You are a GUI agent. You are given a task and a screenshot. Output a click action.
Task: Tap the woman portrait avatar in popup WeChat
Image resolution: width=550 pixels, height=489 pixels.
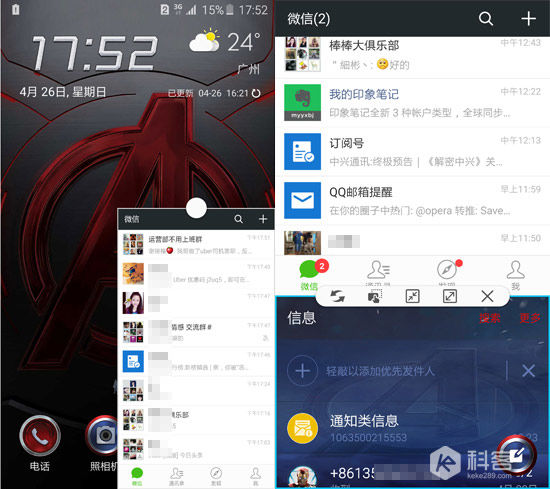tap(133, 303)
